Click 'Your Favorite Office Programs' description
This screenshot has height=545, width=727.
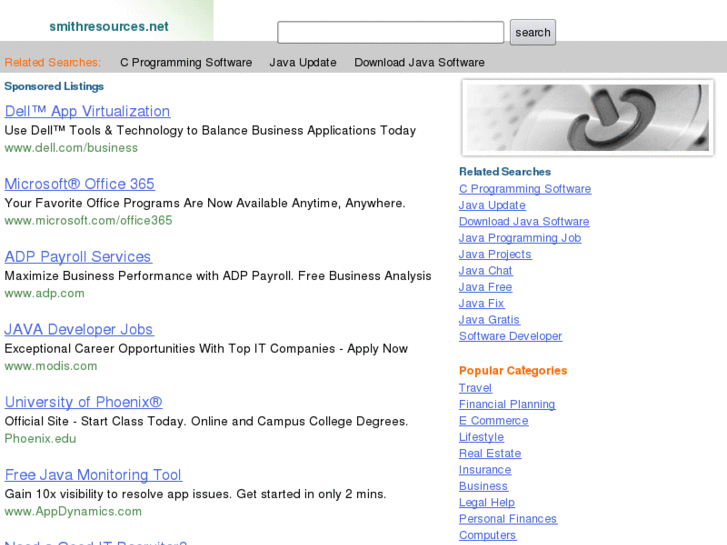205,203
